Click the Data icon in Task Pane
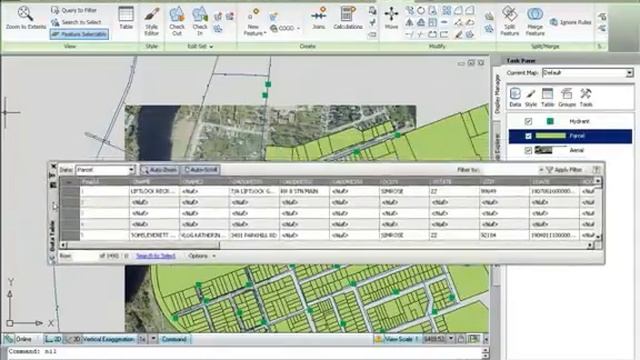 click(x=515, y=98)
